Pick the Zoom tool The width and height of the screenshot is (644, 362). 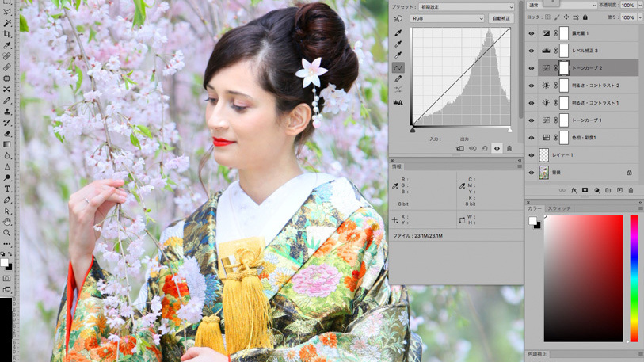pyautogui.click(x=7, y=233)
